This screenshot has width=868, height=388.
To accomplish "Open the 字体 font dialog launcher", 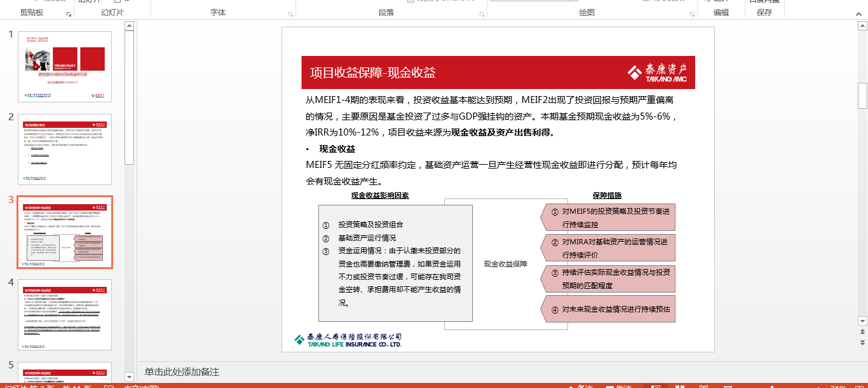I will tap(291, 14).
